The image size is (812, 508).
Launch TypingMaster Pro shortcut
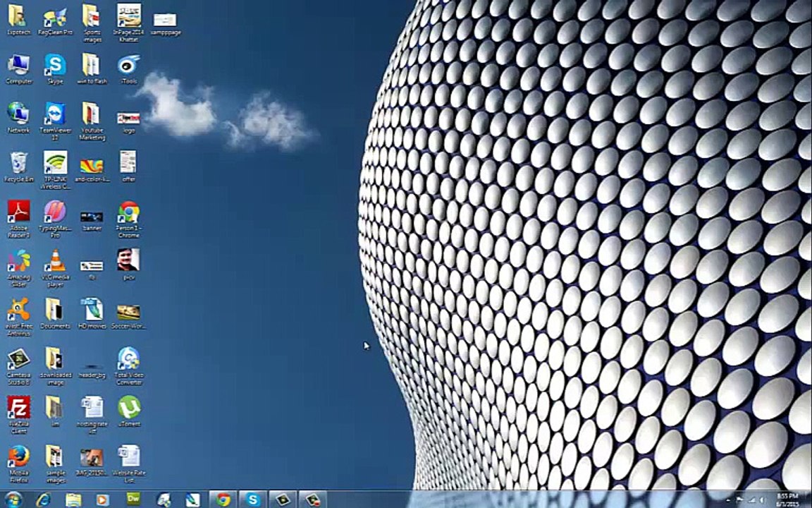click(55, 219)
